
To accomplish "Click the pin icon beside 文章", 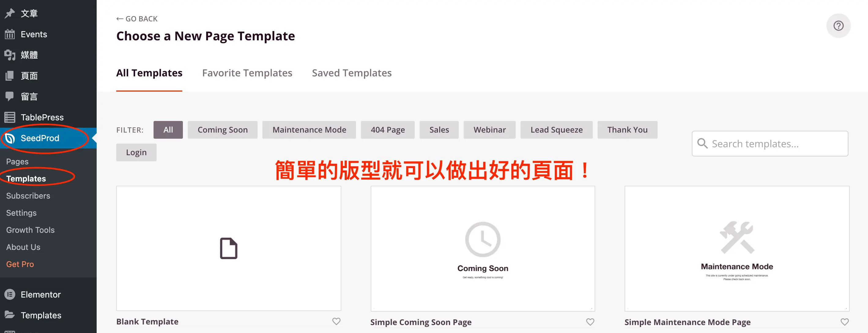I will point(10,13).
